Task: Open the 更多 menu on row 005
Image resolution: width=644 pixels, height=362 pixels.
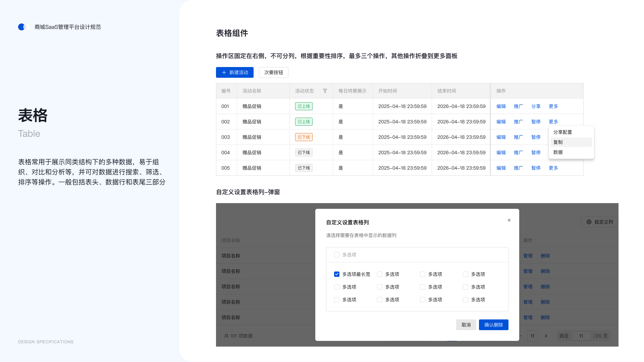Action: (553, 168)
